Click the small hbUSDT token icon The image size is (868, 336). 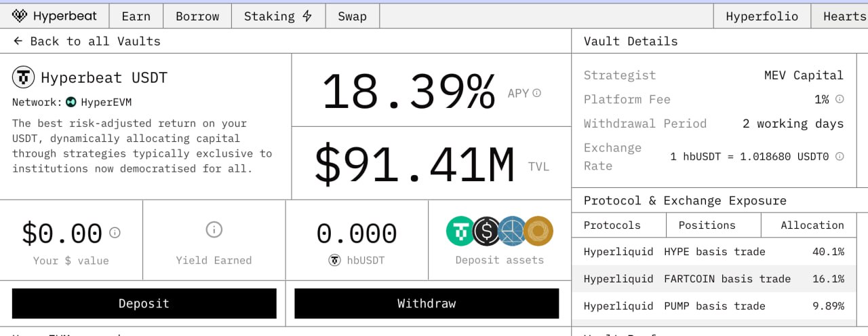(x=334, y=260)
